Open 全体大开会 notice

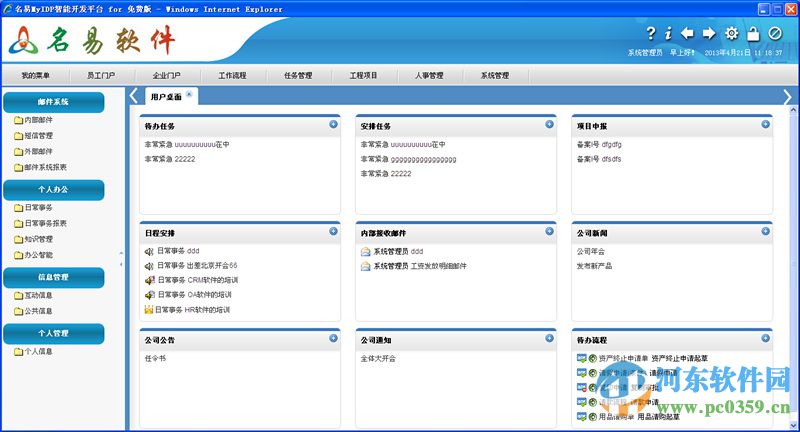[x=378, y=359]
